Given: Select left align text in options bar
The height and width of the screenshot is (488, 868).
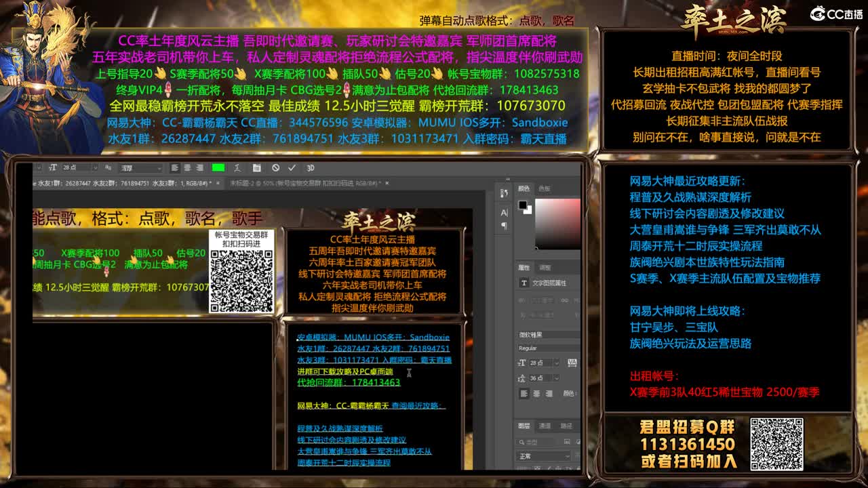Looking at the screenshot, I should pos(174,167).
